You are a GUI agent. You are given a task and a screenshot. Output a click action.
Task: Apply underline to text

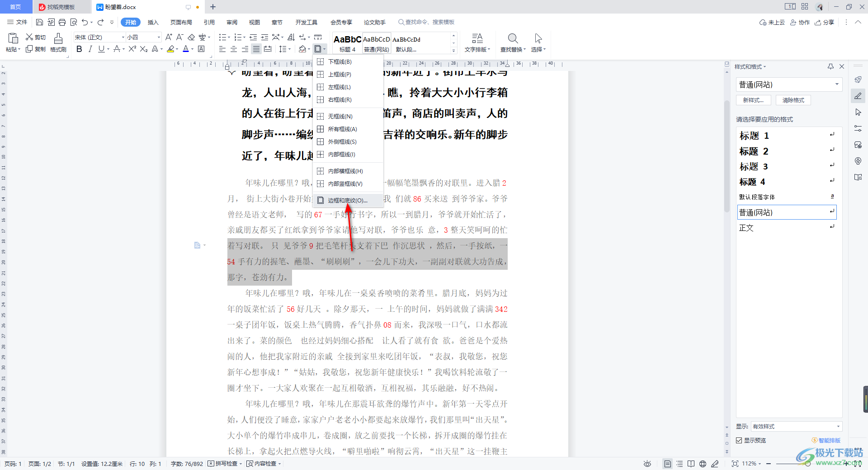point(101,49)
